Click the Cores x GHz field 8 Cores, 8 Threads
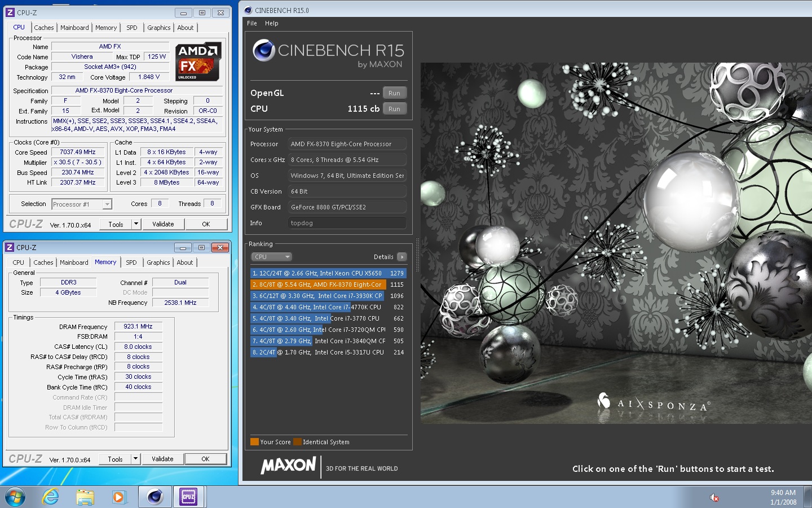The height and width of the screenshot is (508, 812). click(x=347, y=160)
